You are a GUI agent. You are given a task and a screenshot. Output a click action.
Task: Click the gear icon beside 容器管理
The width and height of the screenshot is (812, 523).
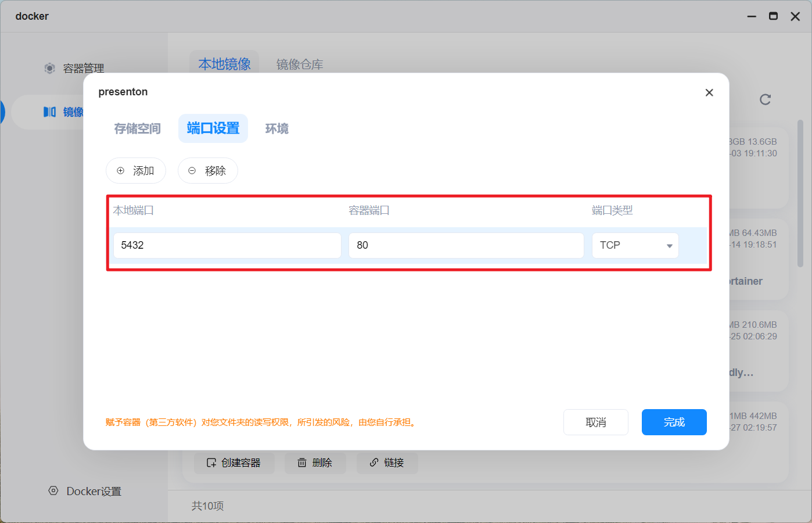coord(50,69)
